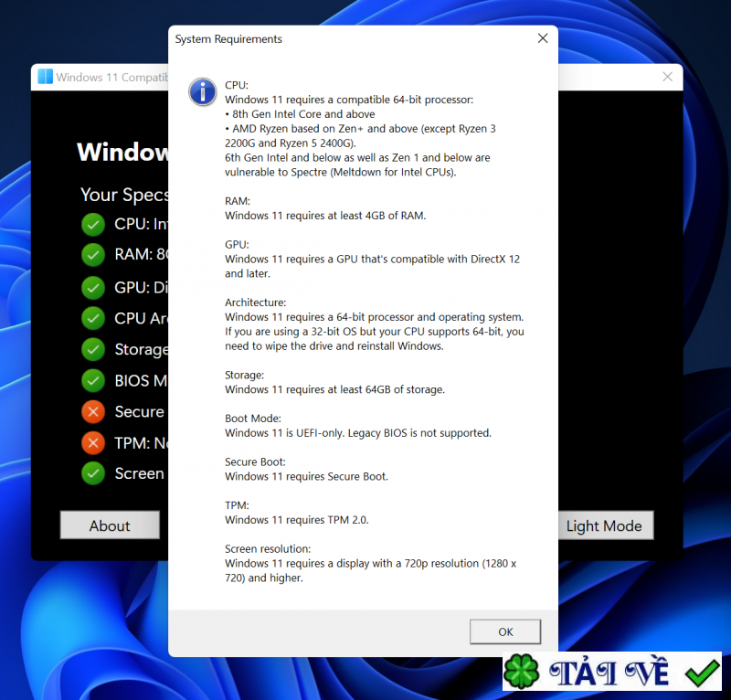Viewport: 731px width, 700px height.
Task: Click green check icon beside BIOS
Action: click(93, 380)
